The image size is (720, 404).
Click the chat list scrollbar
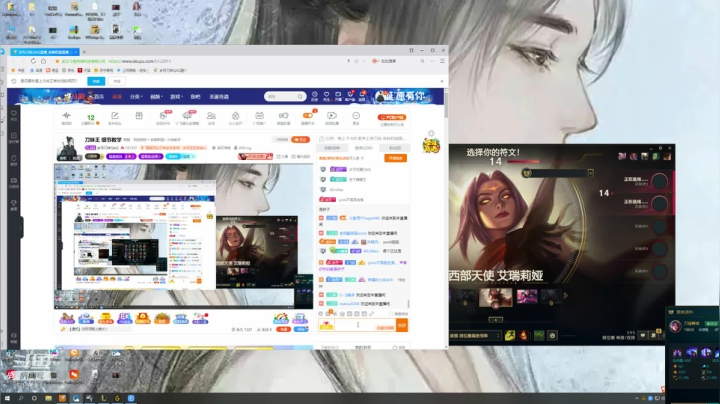coord(408,304)
